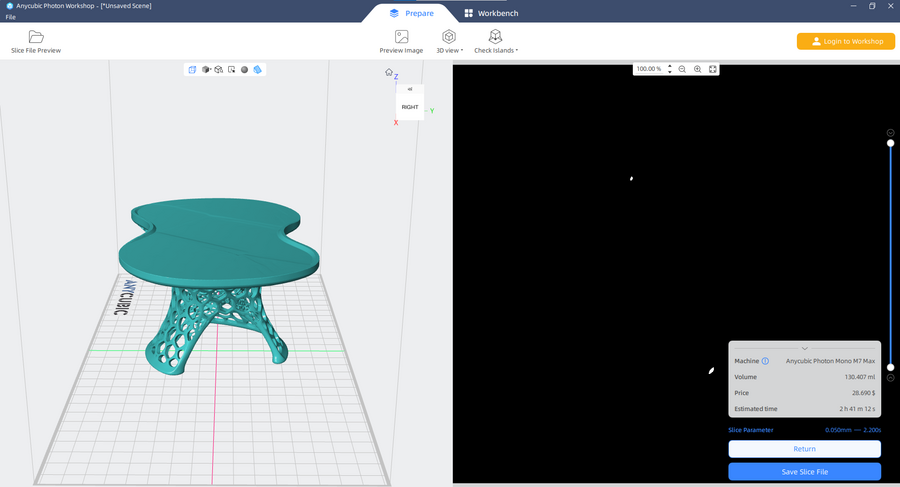Click the Save Slice File button
The height and width of the screenshot is (487, 900).
tap(804, 471)
